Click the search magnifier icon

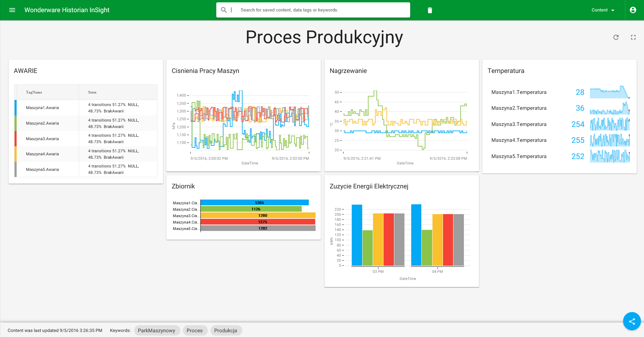click(224, 10)
